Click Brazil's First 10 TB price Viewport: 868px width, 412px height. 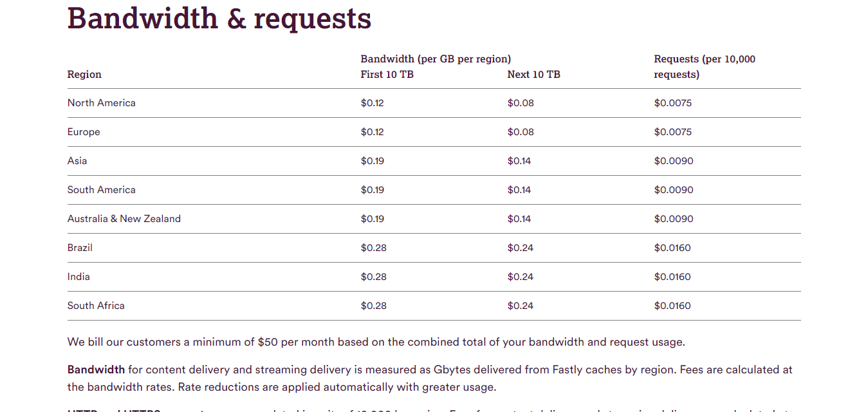click(373, 248)
